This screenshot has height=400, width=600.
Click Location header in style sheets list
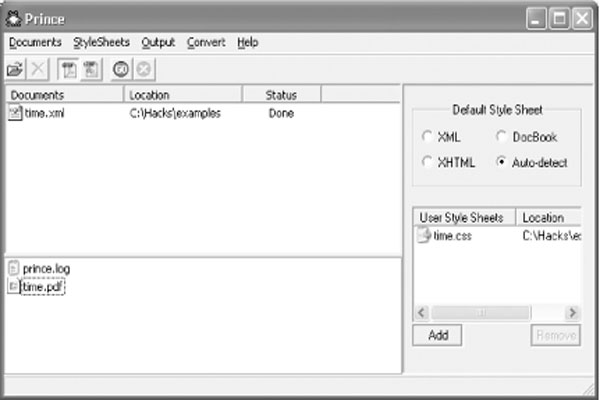click(x=549, y=217)
